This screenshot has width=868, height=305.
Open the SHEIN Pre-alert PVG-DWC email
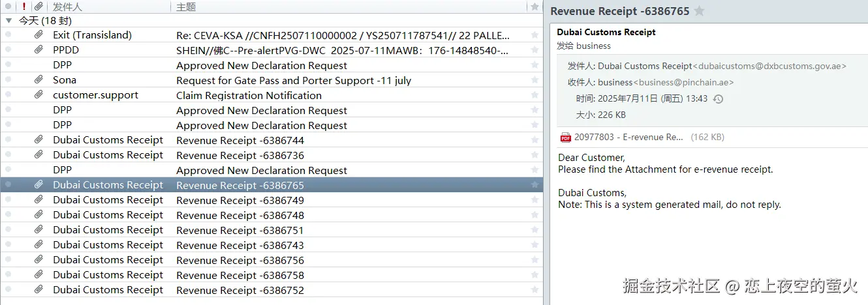coord(343,50)
